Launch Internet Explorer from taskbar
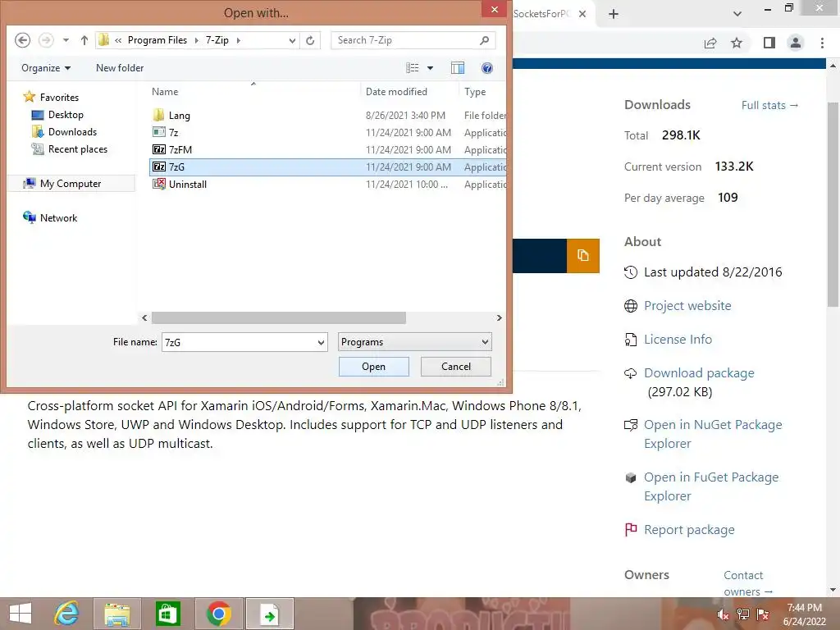Screen dimensions: 840x630 (67, 614)
